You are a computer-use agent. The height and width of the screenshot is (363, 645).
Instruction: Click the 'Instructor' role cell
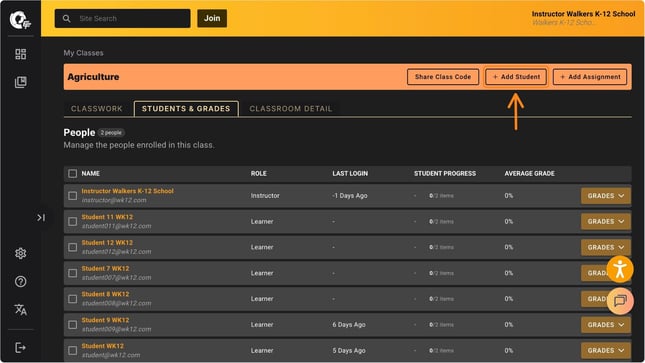click(265, 196)
